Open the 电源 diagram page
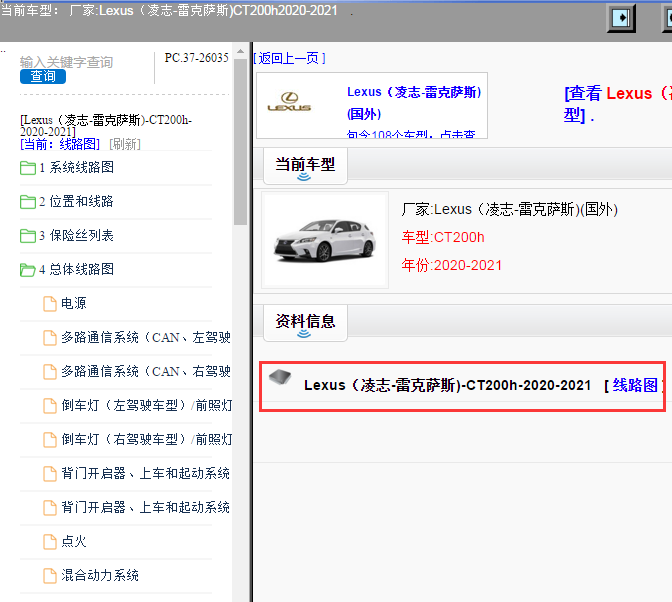 [x=74, y=303]
